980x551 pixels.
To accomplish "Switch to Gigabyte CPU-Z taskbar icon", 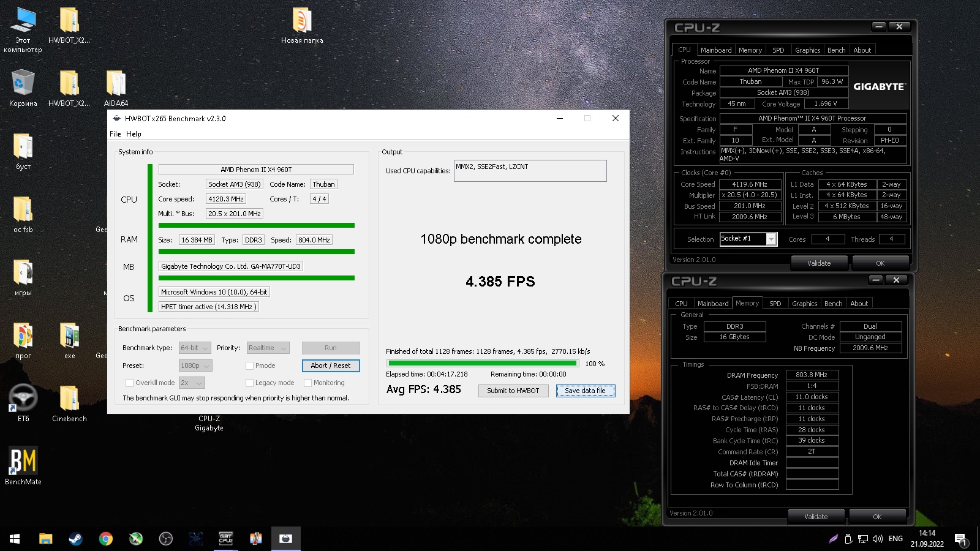I will coord(226,539).
